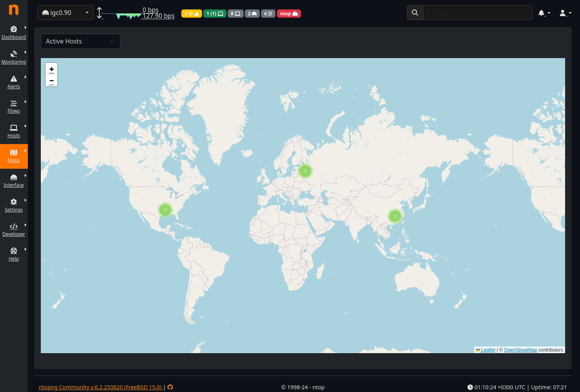580x392 pixels.
Task: Open the gray 2 devices badge
Action: (252, 13)
